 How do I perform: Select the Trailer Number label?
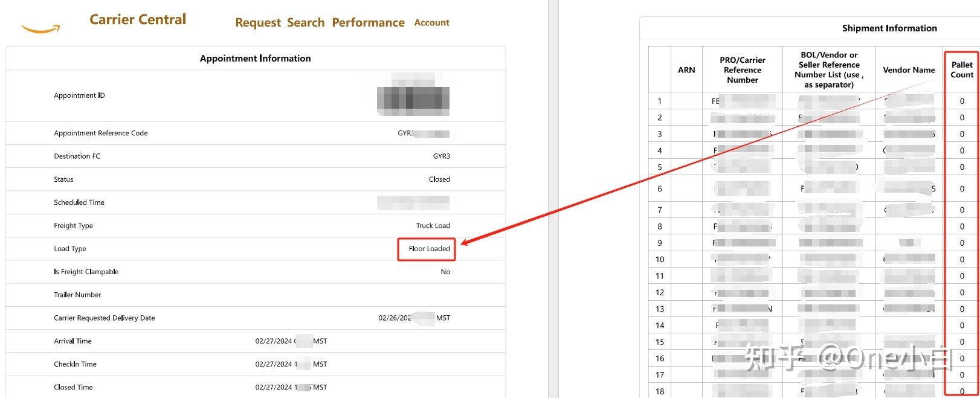[x=77, y=295]
